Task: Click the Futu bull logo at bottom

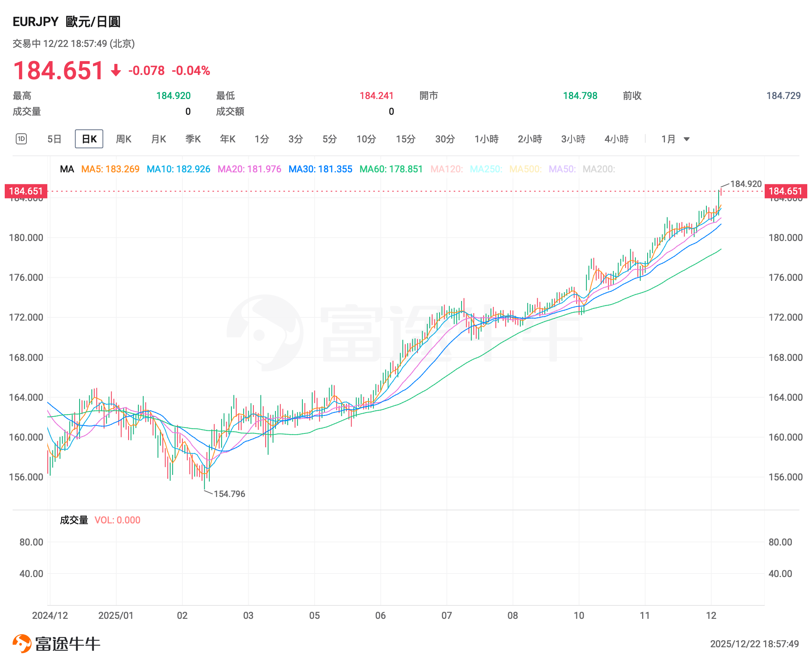Action: tap(22, 643)
